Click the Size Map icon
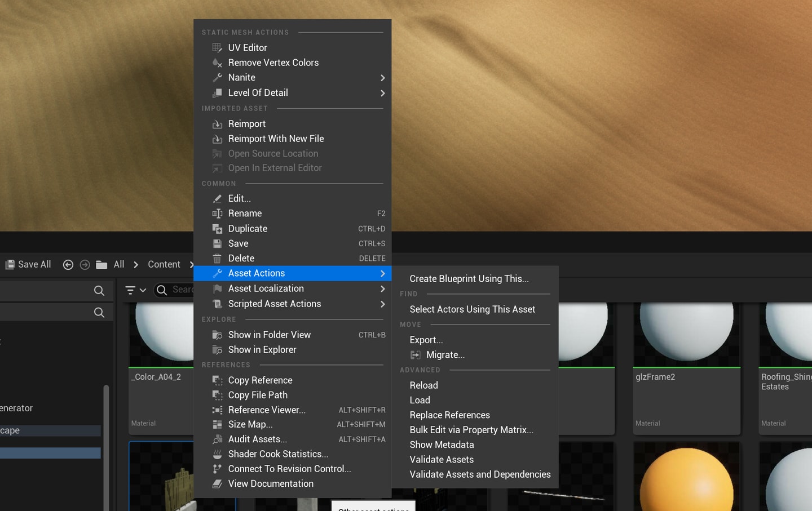Screen dimensions: 812x511 (217, 424)
